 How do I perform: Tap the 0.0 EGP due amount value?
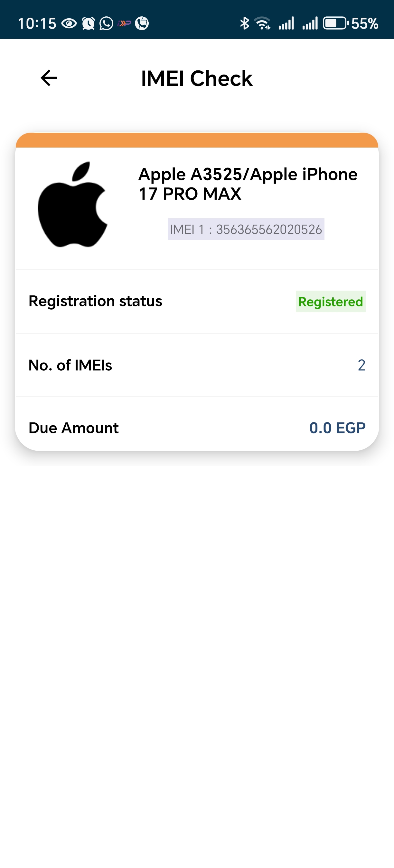coord(337,428)
